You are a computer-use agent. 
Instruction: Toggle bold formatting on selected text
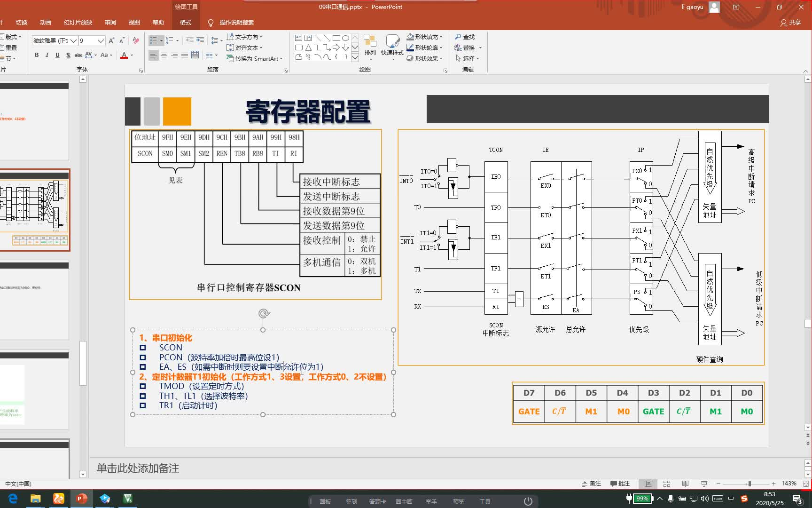(x=36, y=55)
